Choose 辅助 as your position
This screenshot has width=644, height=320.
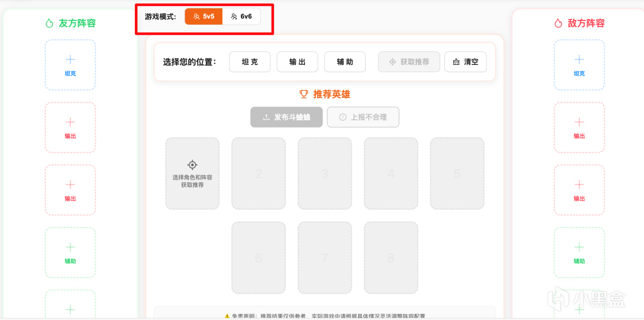[345, 62]
